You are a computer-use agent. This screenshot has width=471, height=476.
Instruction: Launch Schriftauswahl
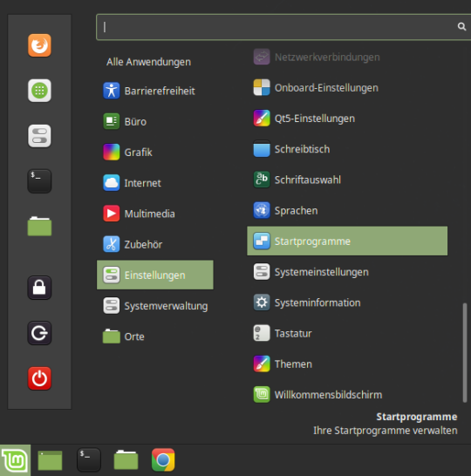coord(347,180)
